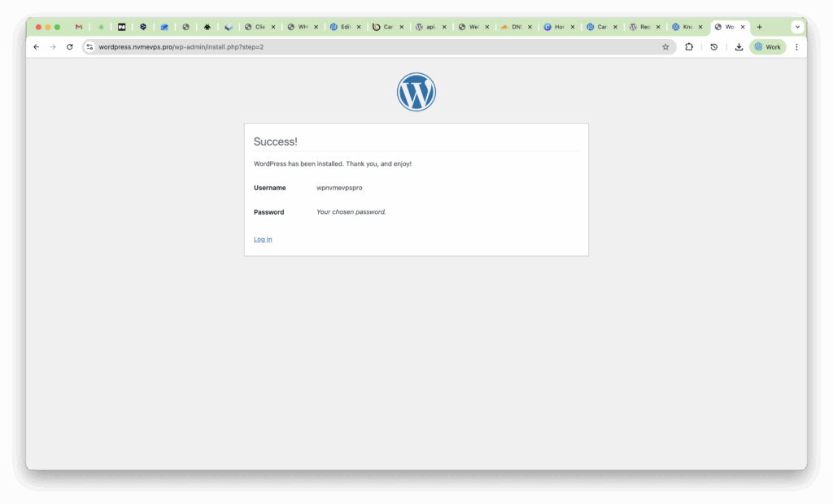Open the Extensions puzzle-piece icon
This screenshot has width=833, height=504.
pos(689,47)
